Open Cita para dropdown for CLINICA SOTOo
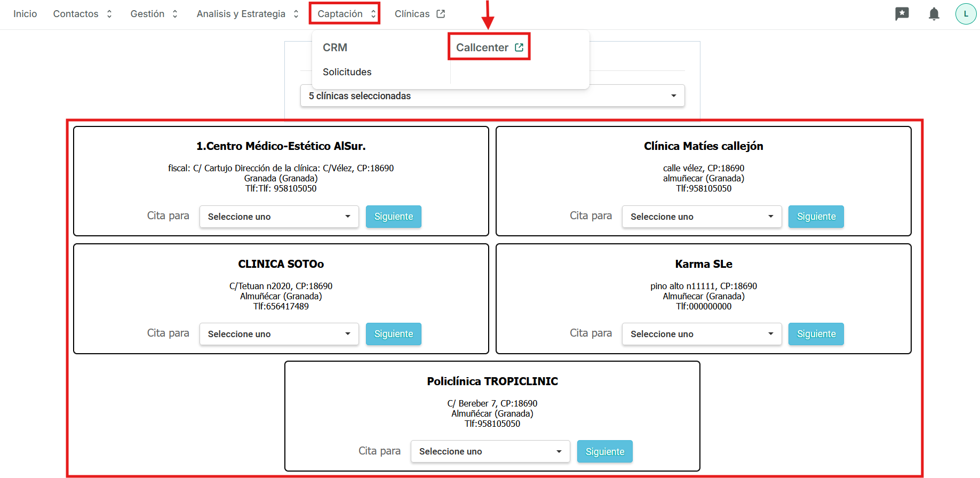980x478 pixels. 278,334
